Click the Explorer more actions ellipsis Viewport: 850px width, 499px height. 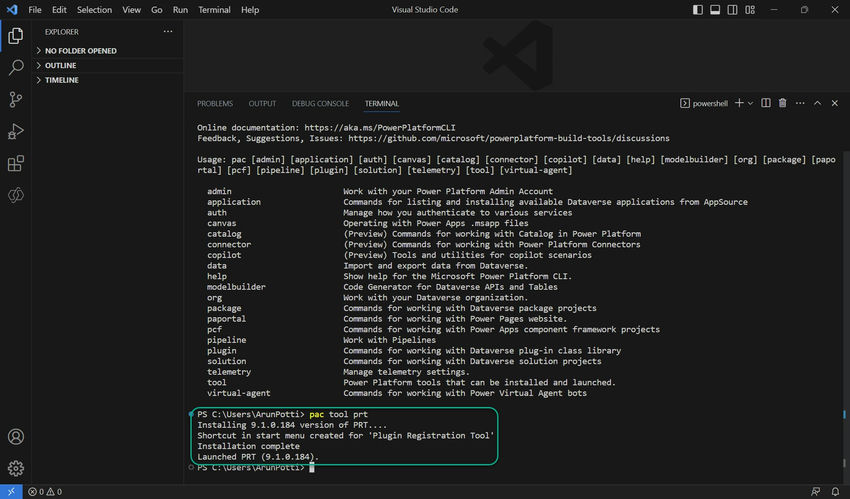[168, 31]
